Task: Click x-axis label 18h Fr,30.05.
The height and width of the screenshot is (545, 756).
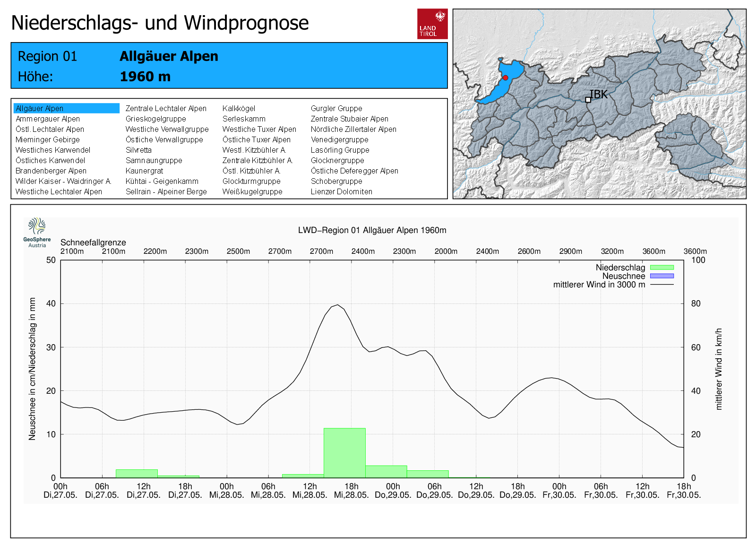Action: (684, 491)
